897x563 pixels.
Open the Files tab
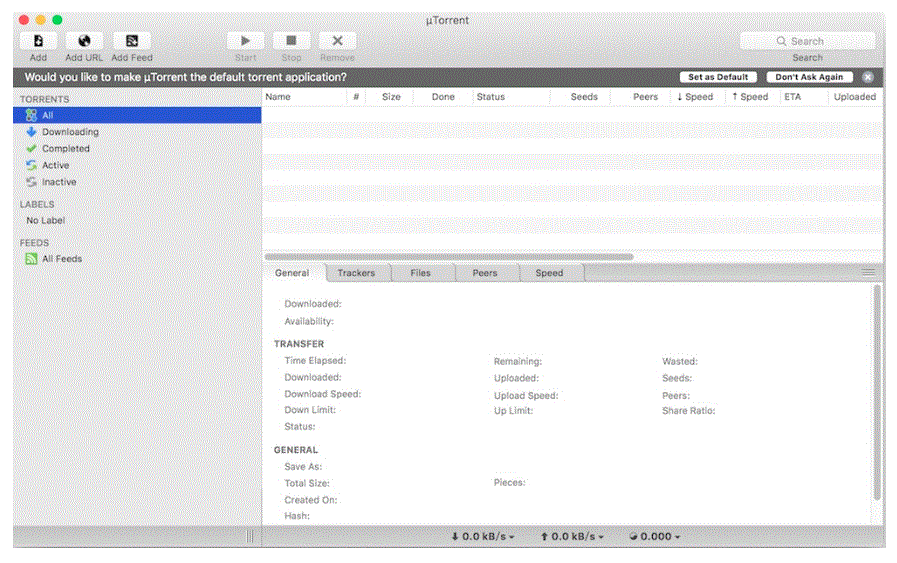coord(420,273)
